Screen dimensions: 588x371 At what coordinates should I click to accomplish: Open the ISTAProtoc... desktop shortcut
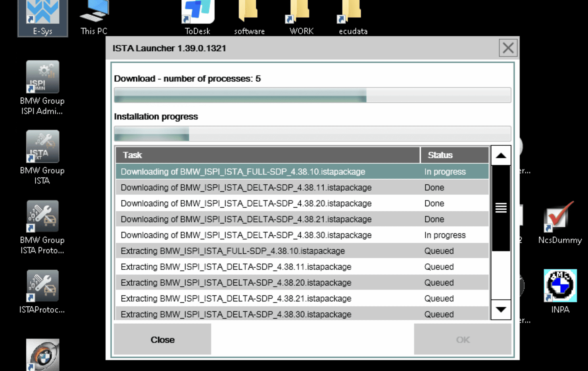42,292
